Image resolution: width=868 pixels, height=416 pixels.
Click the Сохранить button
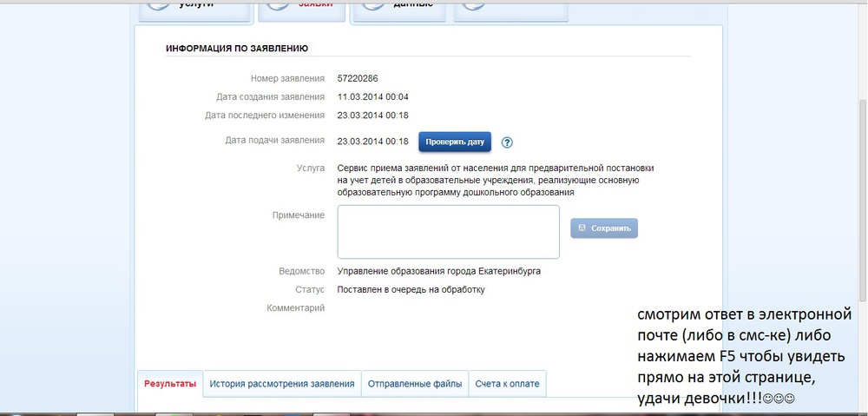coord(604,228)
